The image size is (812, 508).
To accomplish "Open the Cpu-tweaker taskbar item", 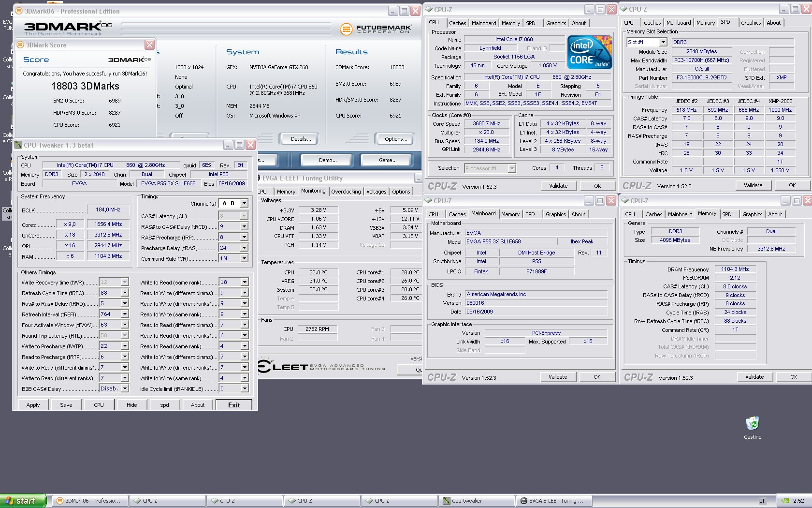I will (x=477, y=501).
